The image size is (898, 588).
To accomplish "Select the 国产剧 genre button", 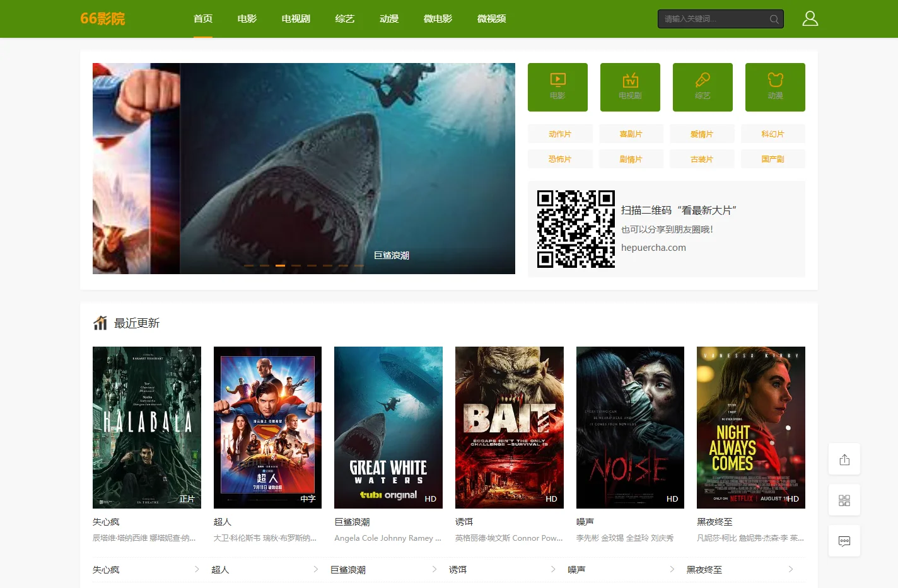I will tap(773, 159).
